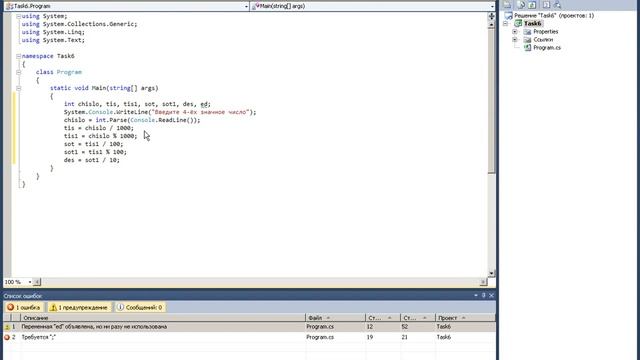This screenshot has height=360, width=640.
Task: Collapse the Task6 project tree node
Action: click(506, 24)
